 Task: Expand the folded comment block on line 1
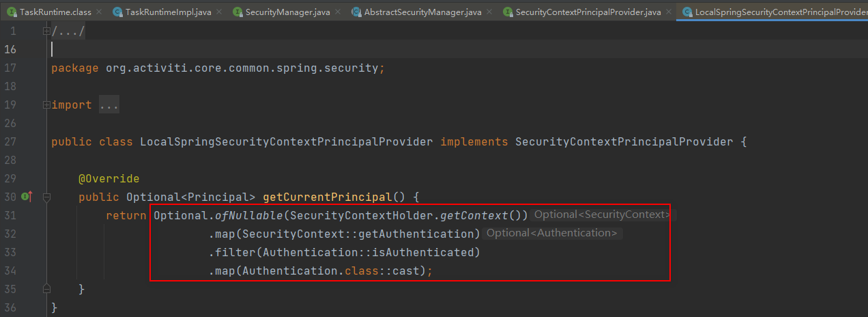click(46, 31)
